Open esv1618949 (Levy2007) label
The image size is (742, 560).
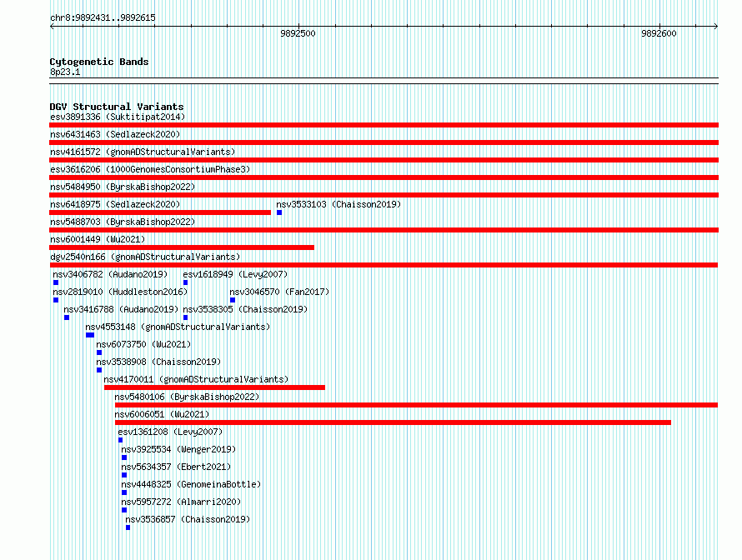(235, 274)
